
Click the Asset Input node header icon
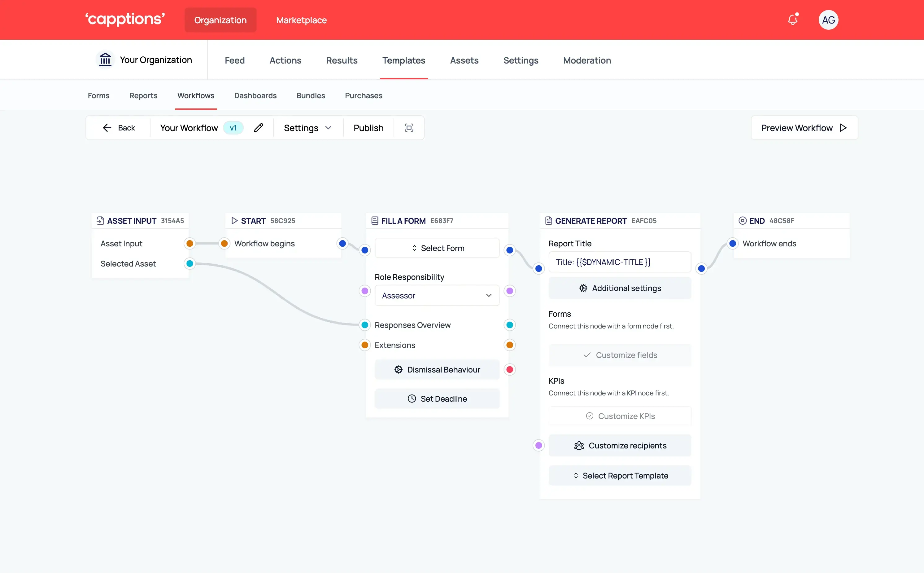click(x=100, y=221)
